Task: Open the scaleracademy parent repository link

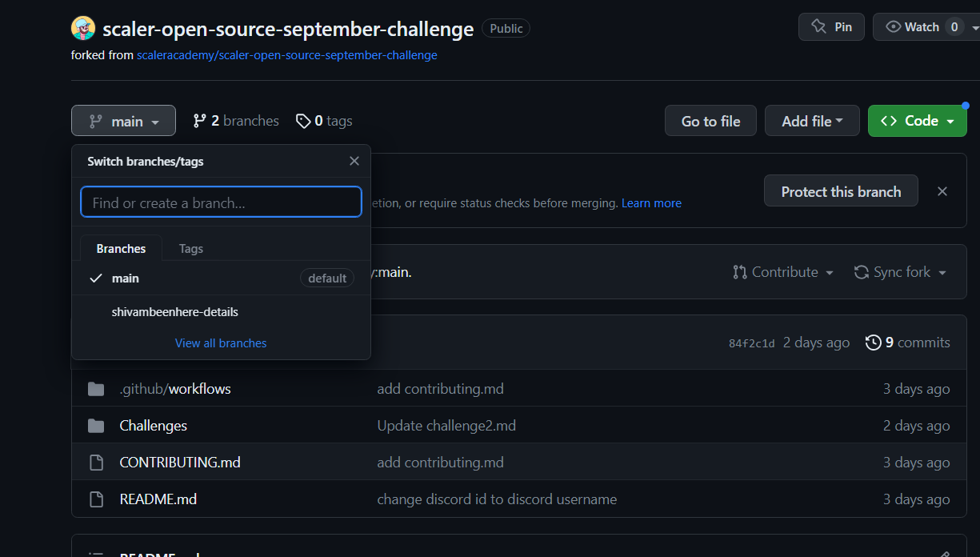Action: tap(286, 54)
